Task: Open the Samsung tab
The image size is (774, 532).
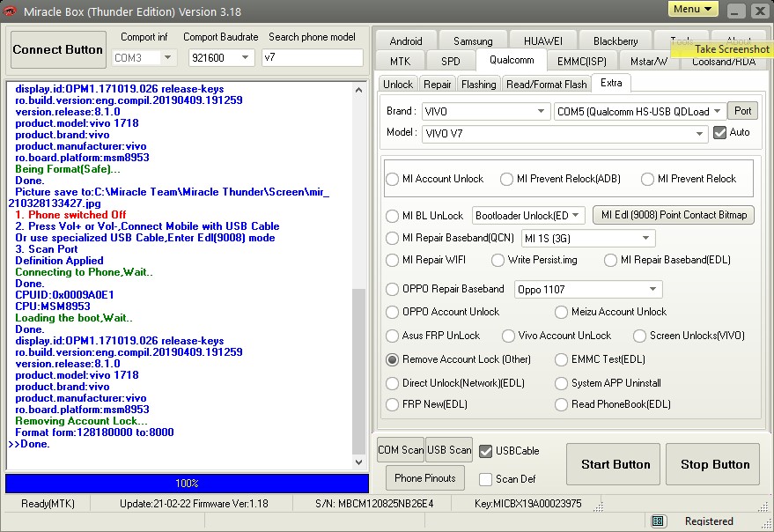Action: (x=473, y=41)
